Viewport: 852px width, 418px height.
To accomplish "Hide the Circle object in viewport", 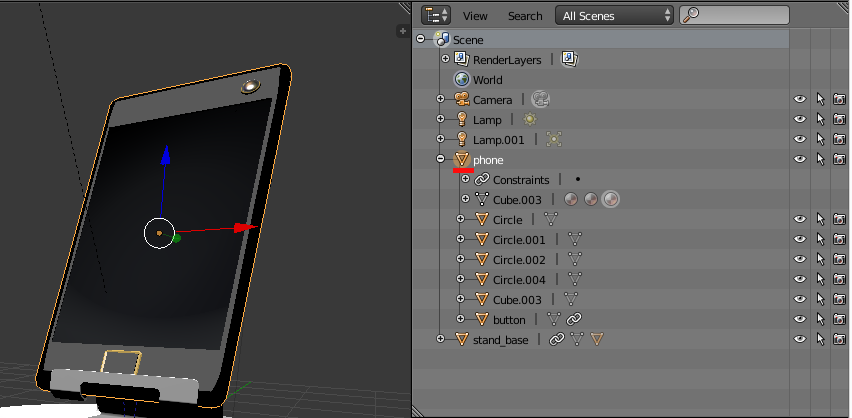I will coord(799,219).
